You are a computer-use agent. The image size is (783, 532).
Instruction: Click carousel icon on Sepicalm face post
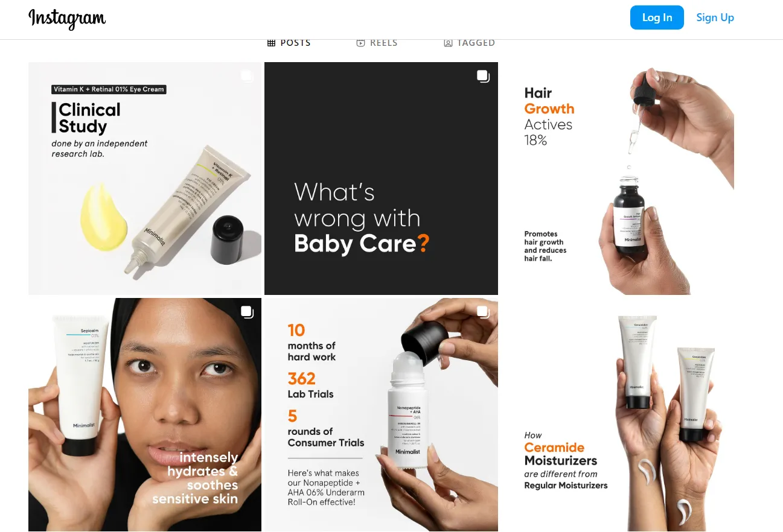pos(247,312)
